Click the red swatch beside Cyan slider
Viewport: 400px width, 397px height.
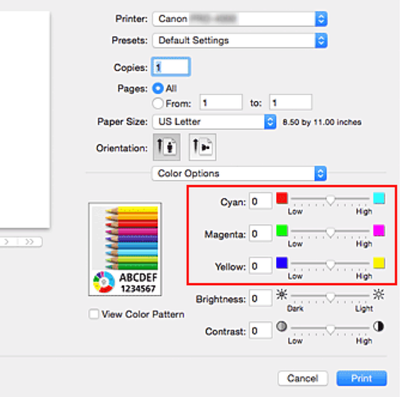[x=282, y=198]
